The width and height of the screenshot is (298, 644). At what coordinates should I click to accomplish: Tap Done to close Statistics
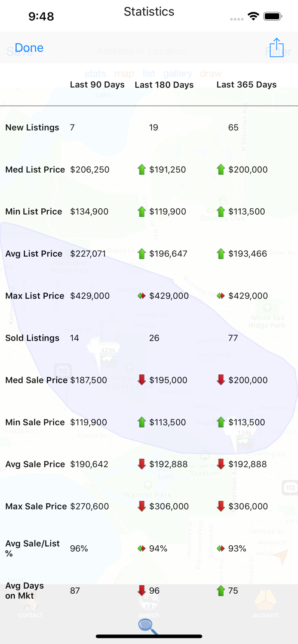click(29, 48)
